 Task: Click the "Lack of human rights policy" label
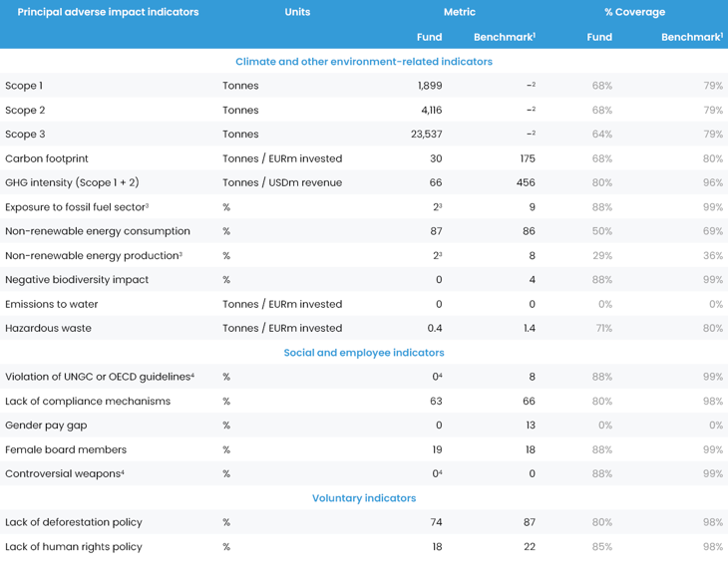(74, 547)
